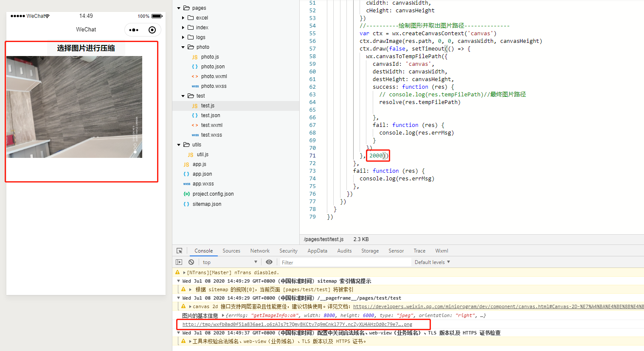Click the test.js file icon
The image size is (644, 351).
(195, 106)
